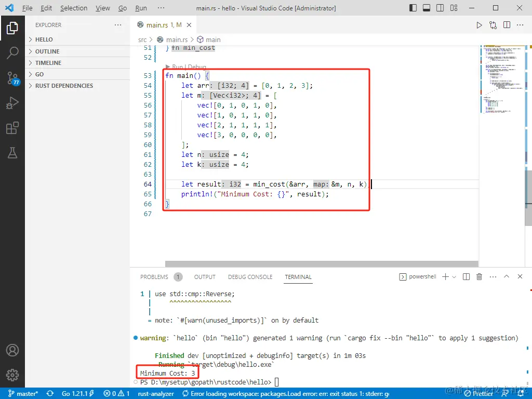Click Go 1.21.1 version in status bar
The height and width of the screenshot is (399, 532).
pyautogui.click(x=78, y=394)
